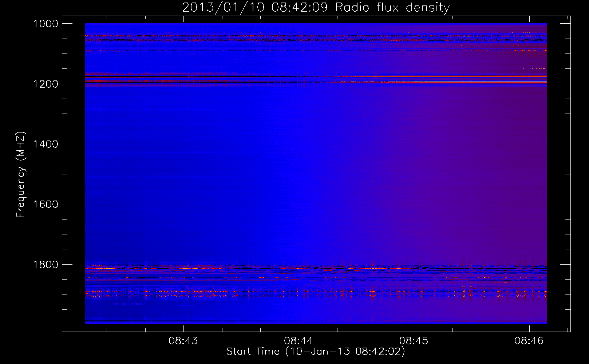
Task: Click the '08:43' time tick label
Action: [x=183, y=341]
